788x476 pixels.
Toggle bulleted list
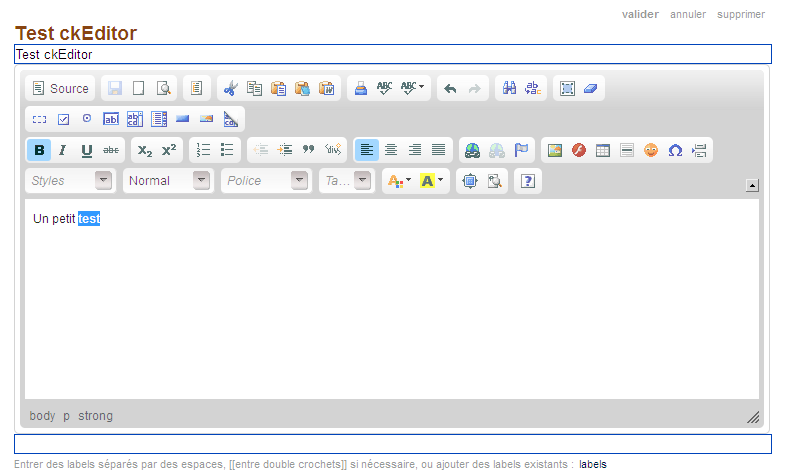tap(227, 150)
